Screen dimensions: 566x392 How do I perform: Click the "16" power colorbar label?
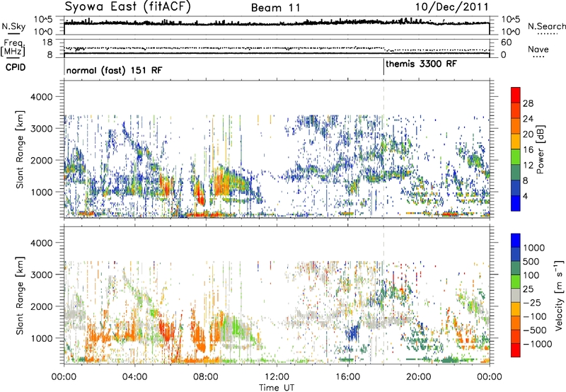pos(528,150)
